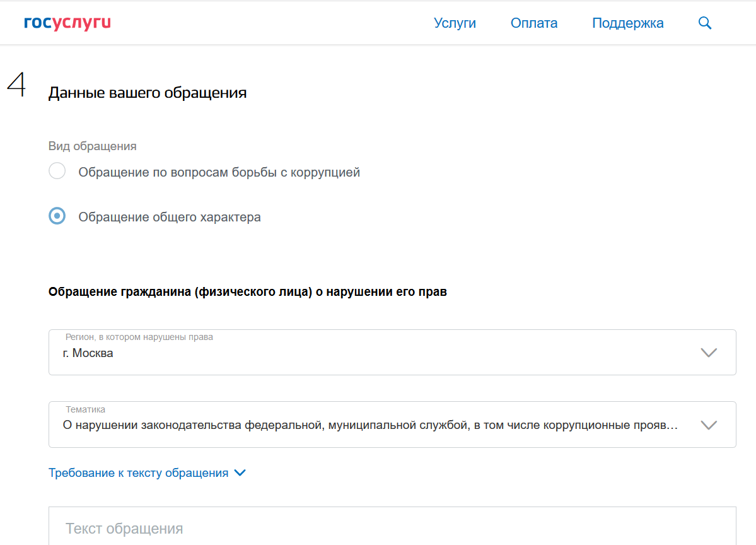Open the Тематика dropdown
This screenshot has height=545, width=756.
pyautogui.click(x=392, y=425)
